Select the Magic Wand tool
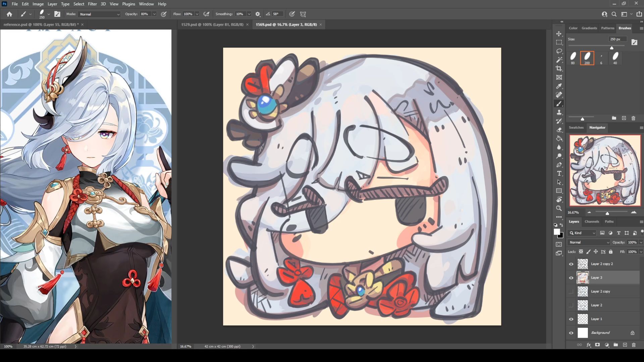The width and height of the screenshot is (644, 362). point(559,60)
